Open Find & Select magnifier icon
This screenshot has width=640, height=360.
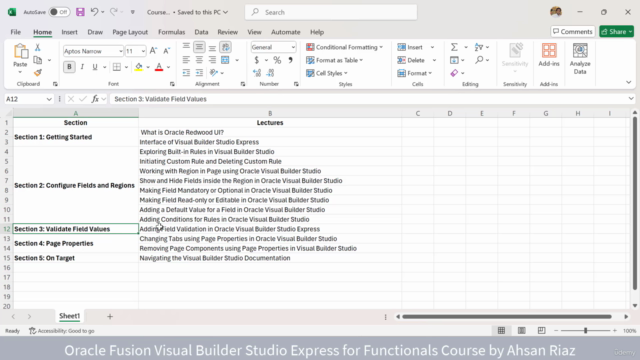click(x=479, y=60)
